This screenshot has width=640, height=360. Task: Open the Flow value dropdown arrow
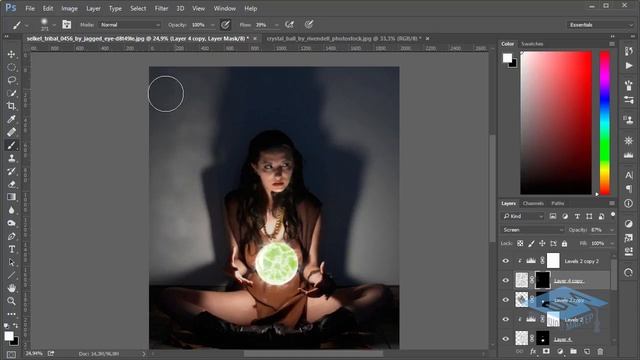pyautogui.click(x=276, y=25)
